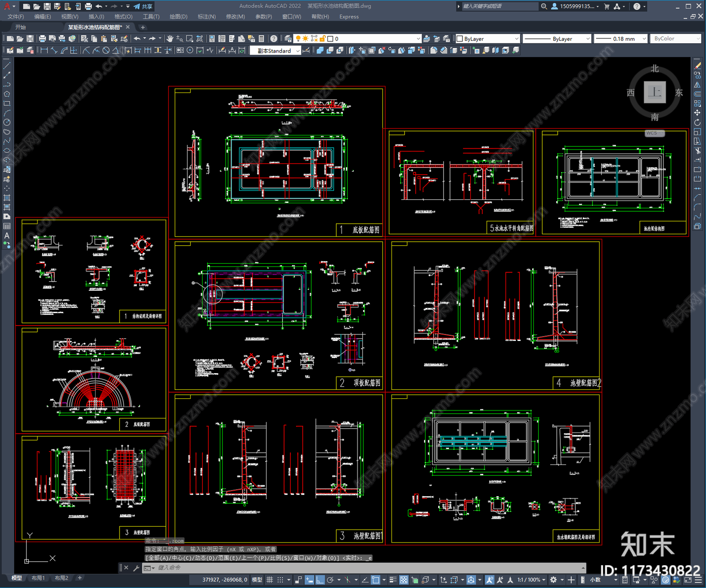Switch to the 布局1 layout tab

38,578
